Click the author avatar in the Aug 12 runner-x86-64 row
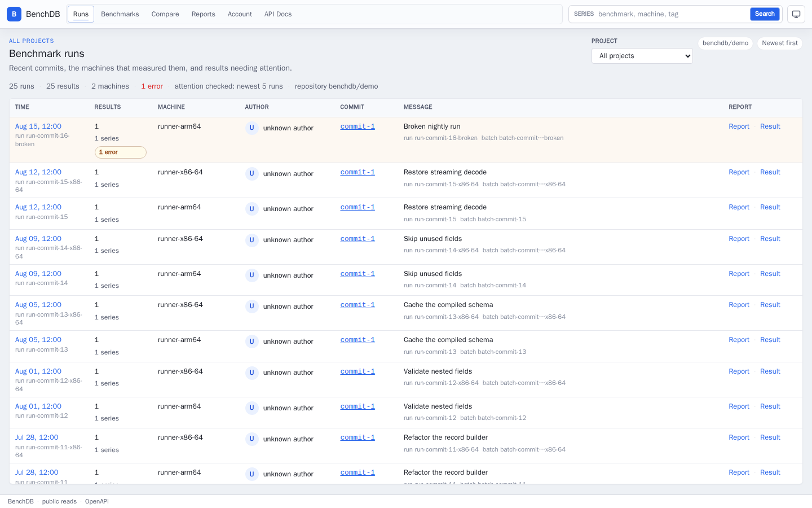The width and height of the screenshot is (812, 508). click(x=251, y=173)
